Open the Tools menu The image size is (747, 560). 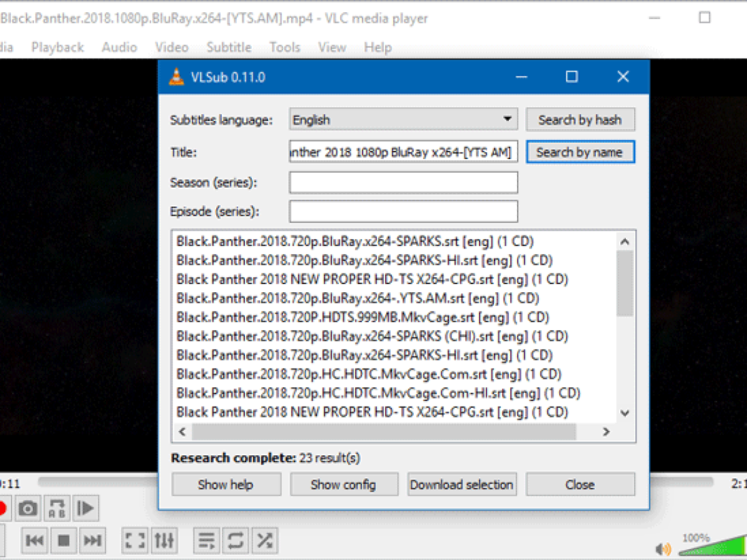tap(285, 47)
